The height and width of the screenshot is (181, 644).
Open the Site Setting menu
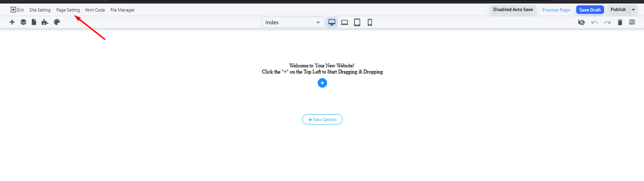40,10
